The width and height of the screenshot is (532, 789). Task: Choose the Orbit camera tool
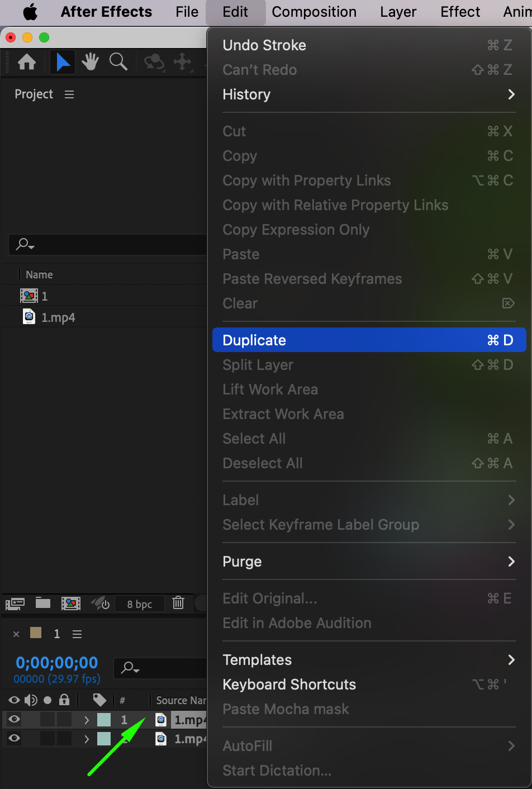pos(154,62)
